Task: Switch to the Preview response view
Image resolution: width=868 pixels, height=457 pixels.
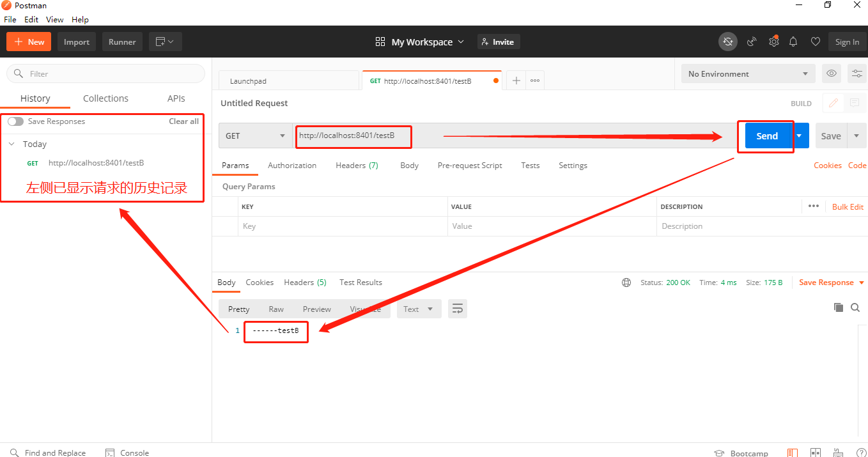Action: click(x=317, y=309)
